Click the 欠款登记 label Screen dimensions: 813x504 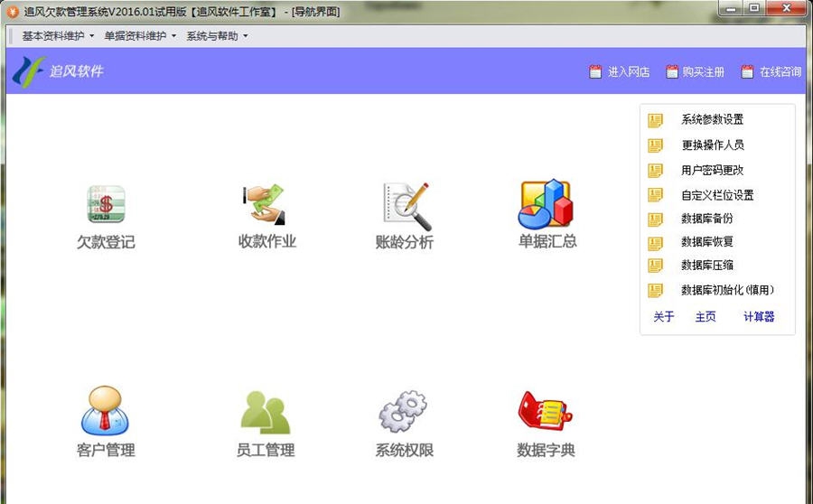click(x=106, y=242)
